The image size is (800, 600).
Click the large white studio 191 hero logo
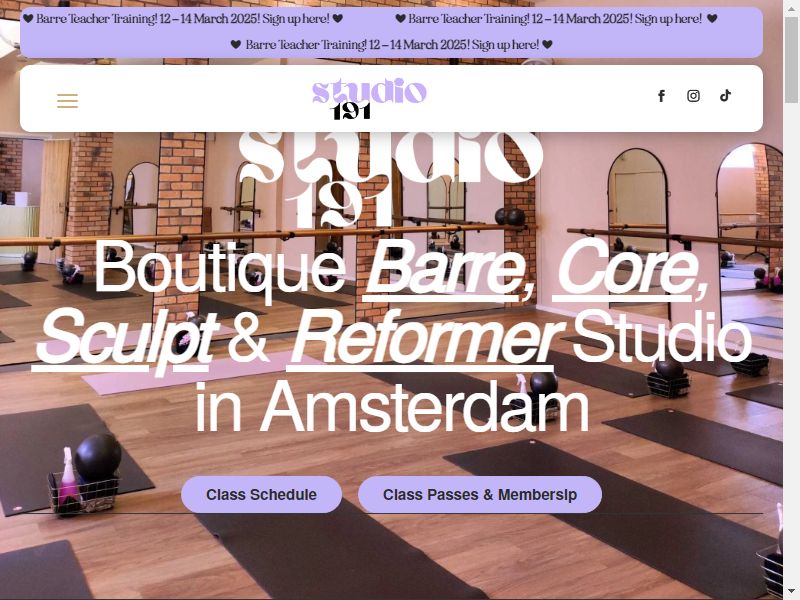(x=391, y=180)
